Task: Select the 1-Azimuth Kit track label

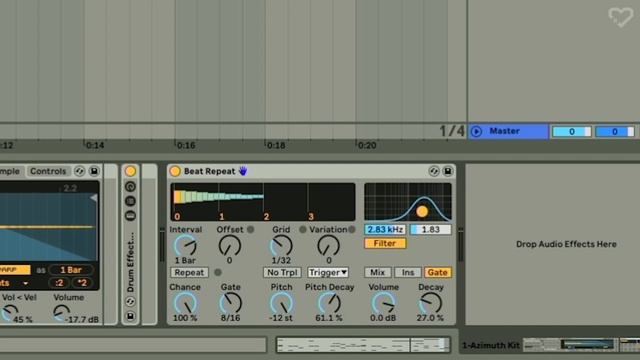Action: click(x=491, y=345)
